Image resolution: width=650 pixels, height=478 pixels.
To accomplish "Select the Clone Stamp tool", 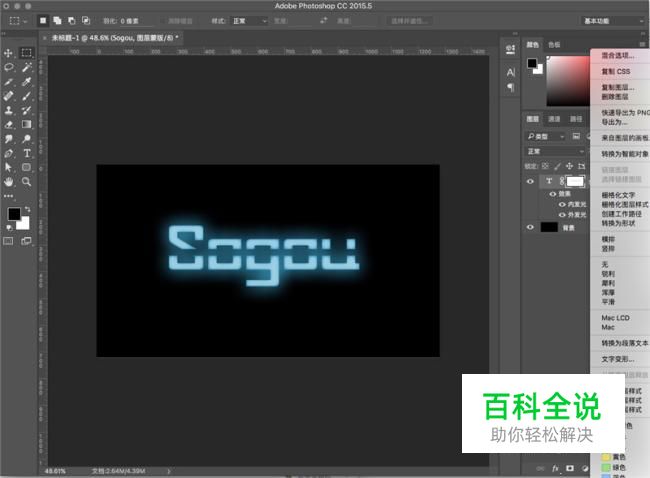I will coord(8,110).
